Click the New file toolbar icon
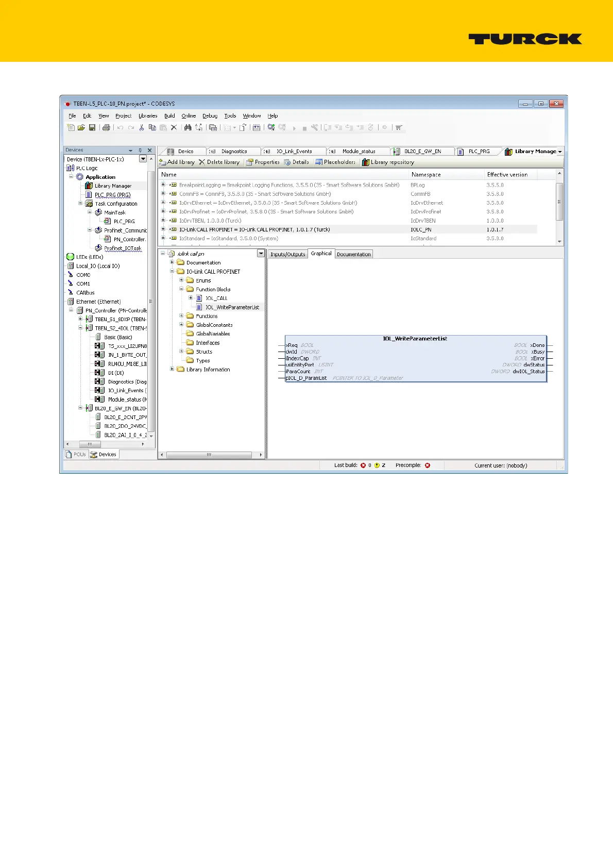613x868 pixels. (71, 127)
